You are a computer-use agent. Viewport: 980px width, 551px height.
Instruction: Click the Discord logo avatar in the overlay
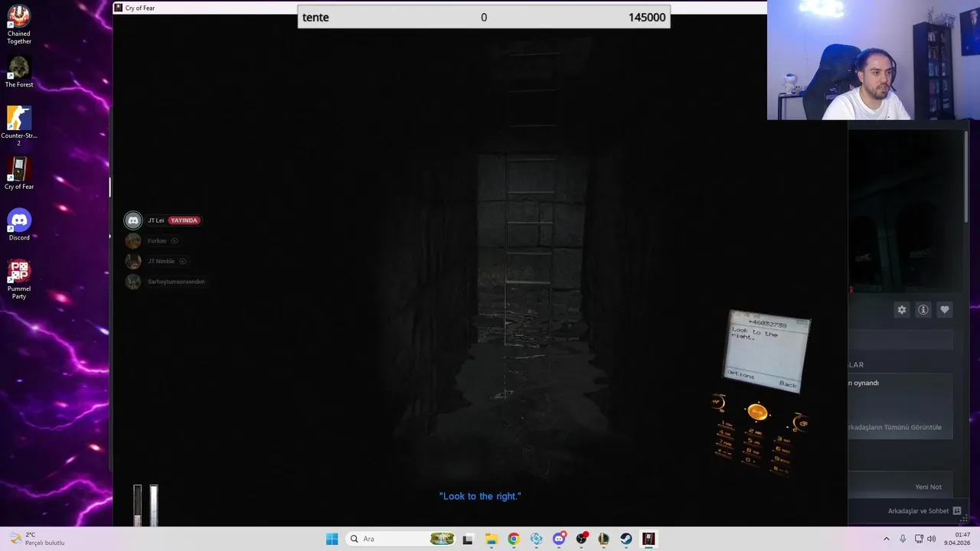click(133, 220)
